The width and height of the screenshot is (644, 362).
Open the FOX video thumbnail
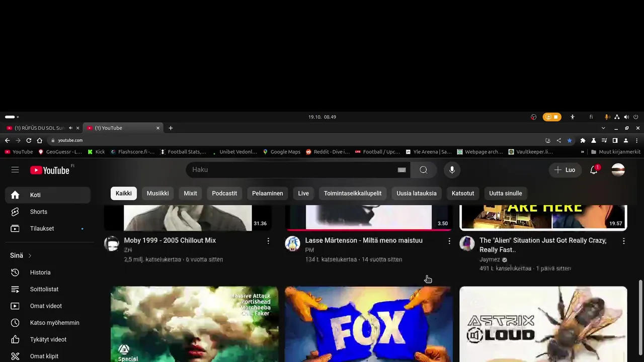(369, 324)
